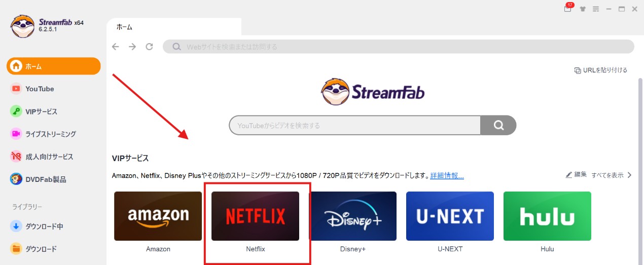Go back with the back arrow

[116, 47]
